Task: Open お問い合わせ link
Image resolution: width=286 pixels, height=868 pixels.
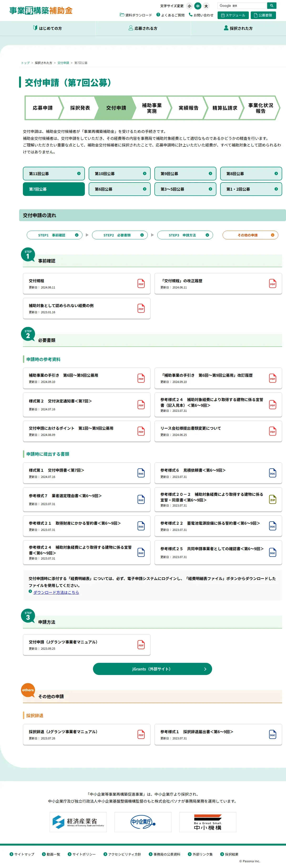Action: [x=201, y=15]
